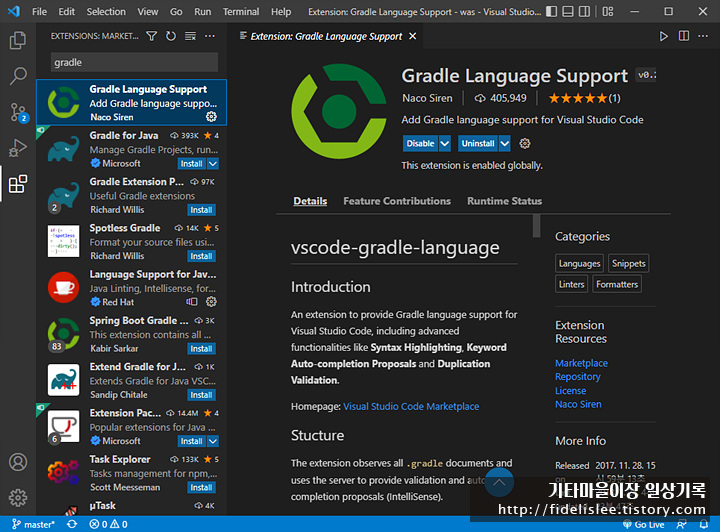Open Repository resource link
The height and width of the screenshot is (532, 720).
578,377
